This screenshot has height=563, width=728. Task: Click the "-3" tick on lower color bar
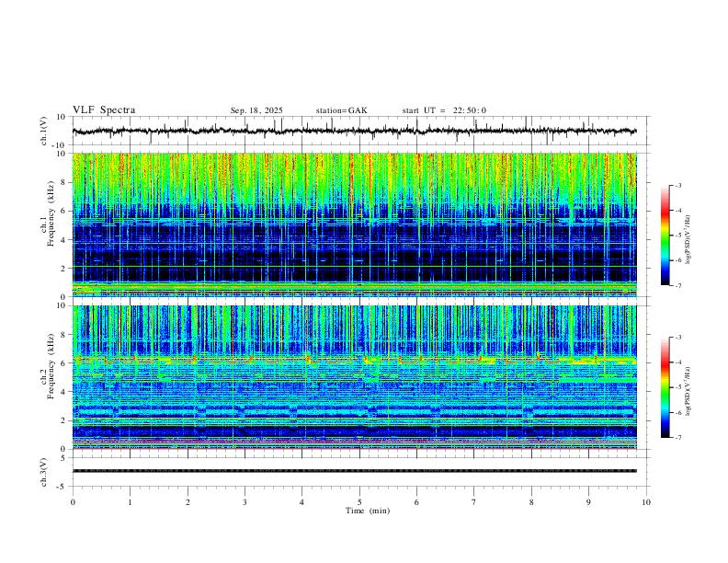[678, 338]
